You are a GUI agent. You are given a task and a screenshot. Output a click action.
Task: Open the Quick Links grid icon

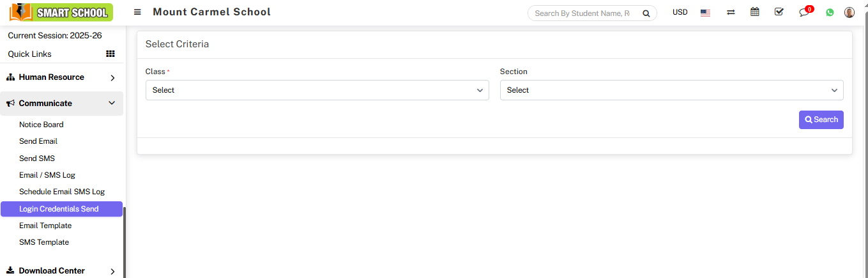click(110, 54)
